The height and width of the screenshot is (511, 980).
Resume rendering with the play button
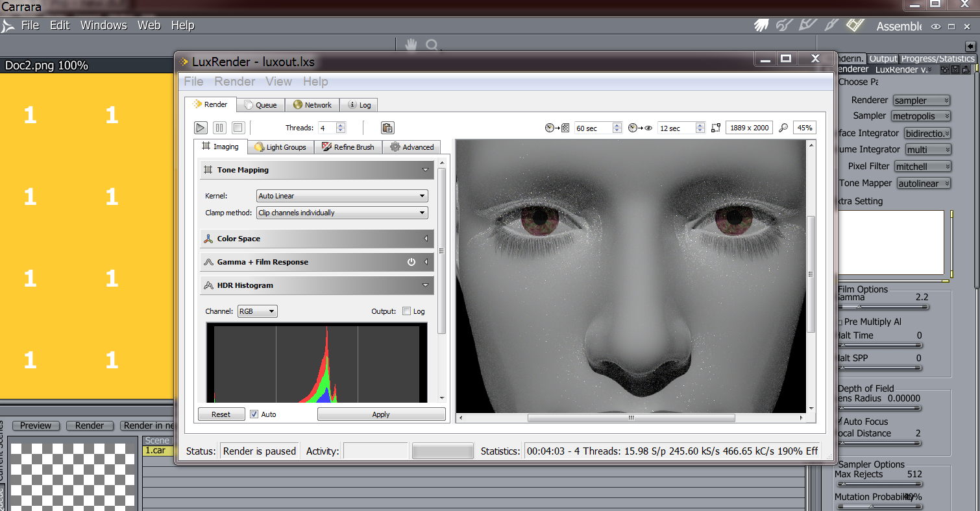[x=201, y=128]
